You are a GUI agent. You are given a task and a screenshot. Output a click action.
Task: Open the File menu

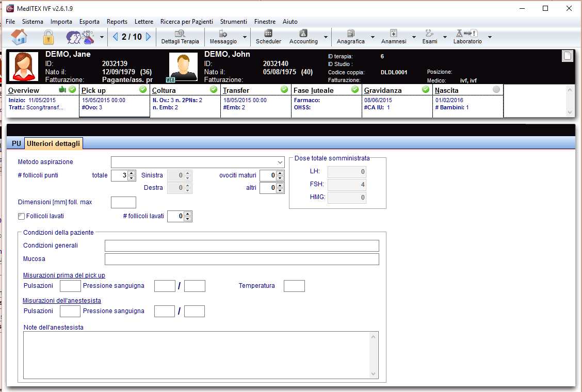pyautogui.click(x=10, y=22)
